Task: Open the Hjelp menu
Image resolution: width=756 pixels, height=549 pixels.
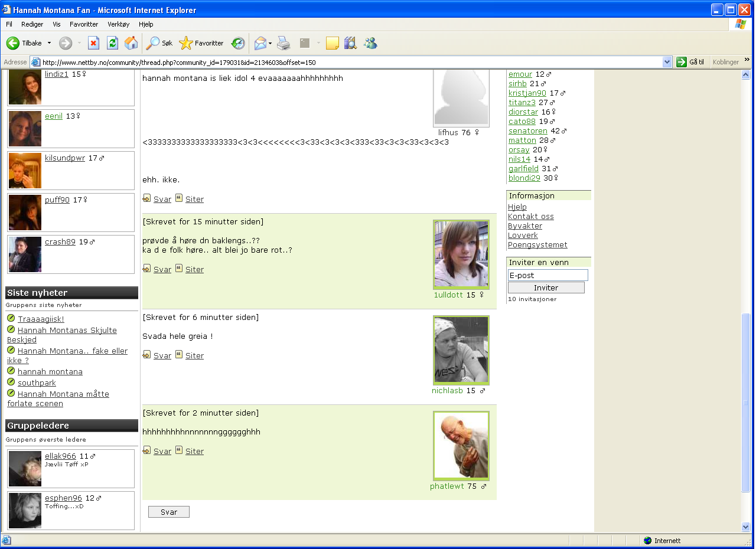Action: [146, 24]
